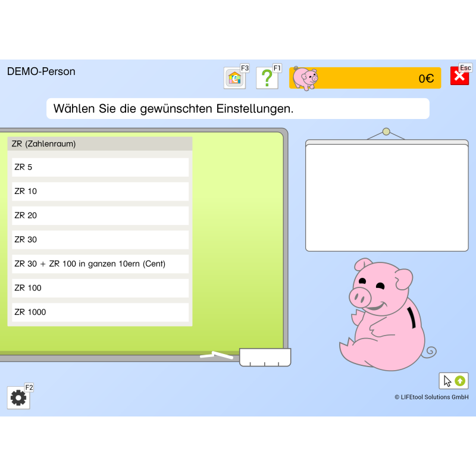The width and height of the screenshot is (476, 476).
Task: Click the large pink pig character
Action: point(384,315)
